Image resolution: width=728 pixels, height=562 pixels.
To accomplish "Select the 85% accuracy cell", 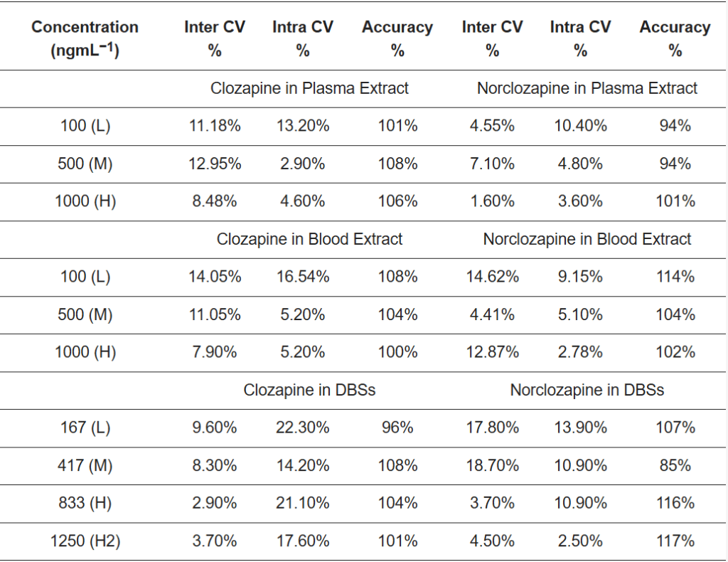I will 675,465.
